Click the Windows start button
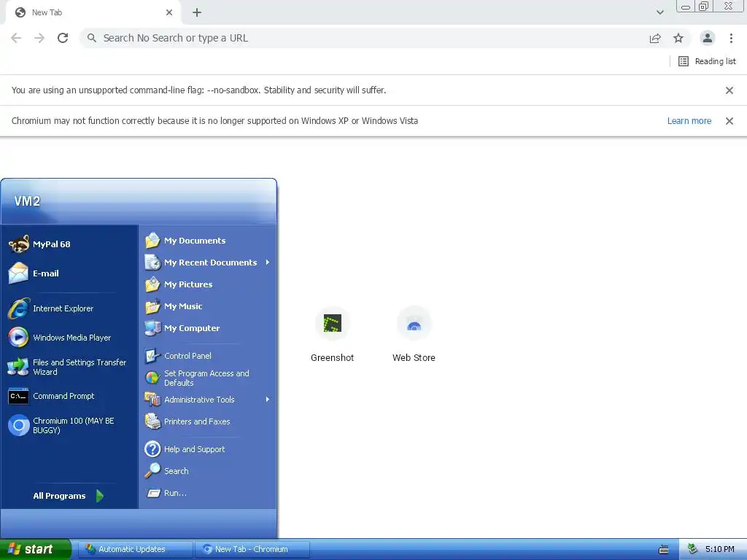 point(35,549)
